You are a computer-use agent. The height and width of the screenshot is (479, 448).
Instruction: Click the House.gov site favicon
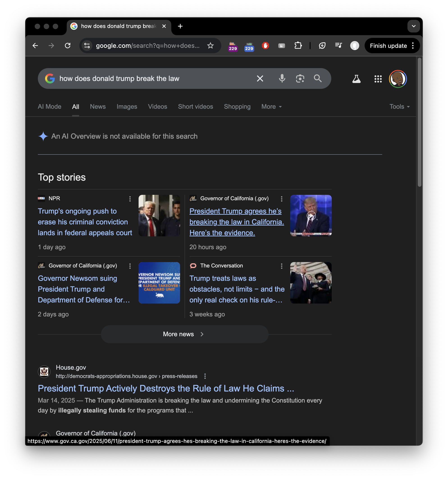(x=44, y=371)
